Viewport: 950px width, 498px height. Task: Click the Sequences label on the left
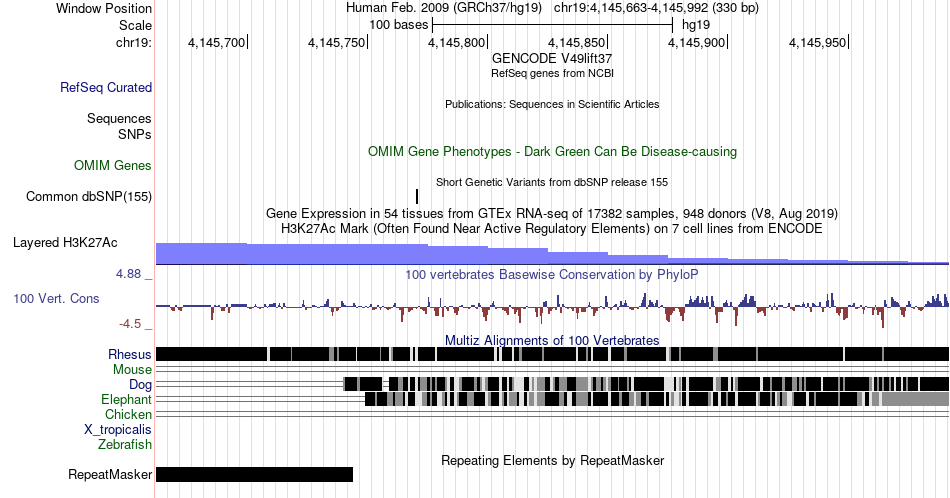(x=119, y=118)
